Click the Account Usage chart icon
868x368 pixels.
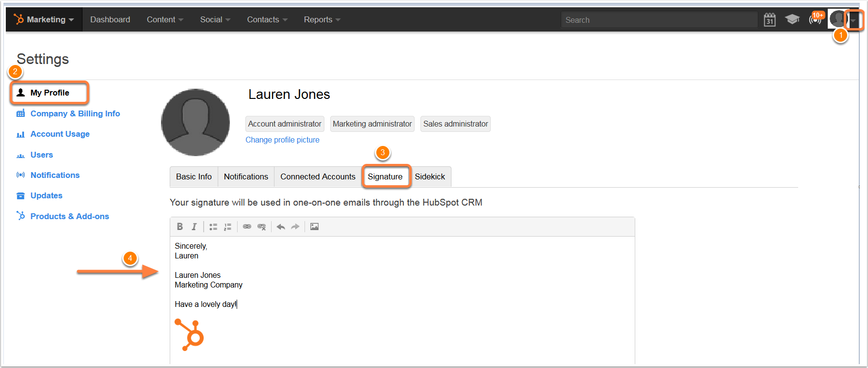pyautogui.click(x=20, y=134)
